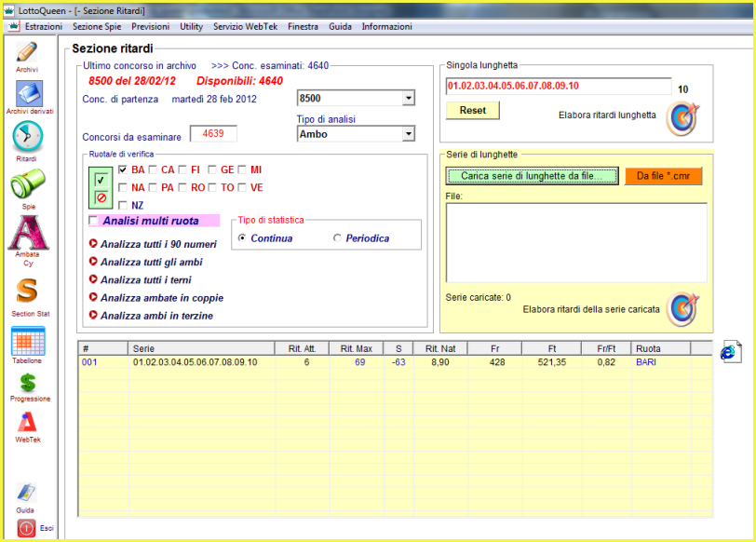The width and height of the screenshot is (756, 542).
Task: Open Archivi derivati sidebar icon
Action: (x=30, y=93)
